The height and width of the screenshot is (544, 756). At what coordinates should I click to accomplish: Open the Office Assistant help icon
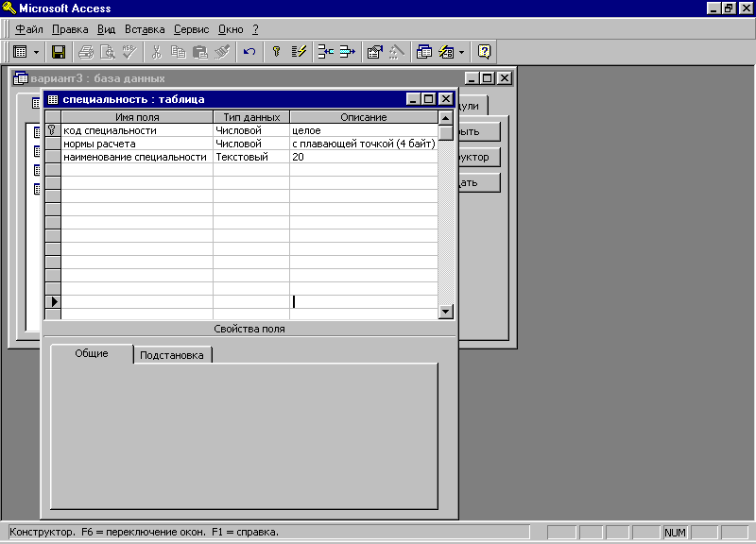484,52
